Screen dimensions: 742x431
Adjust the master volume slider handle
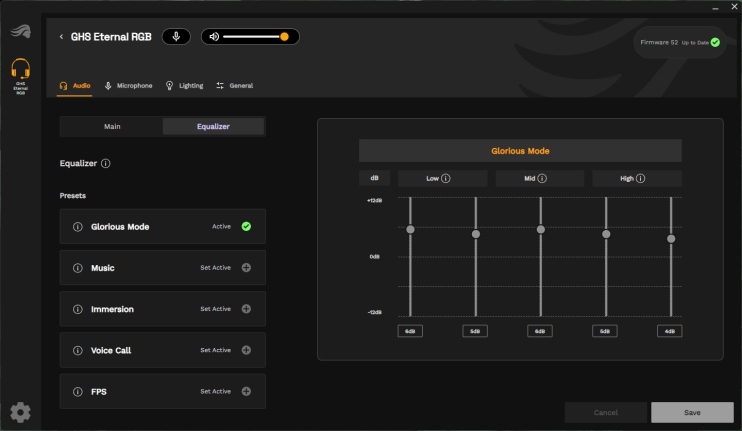(284, 36)
